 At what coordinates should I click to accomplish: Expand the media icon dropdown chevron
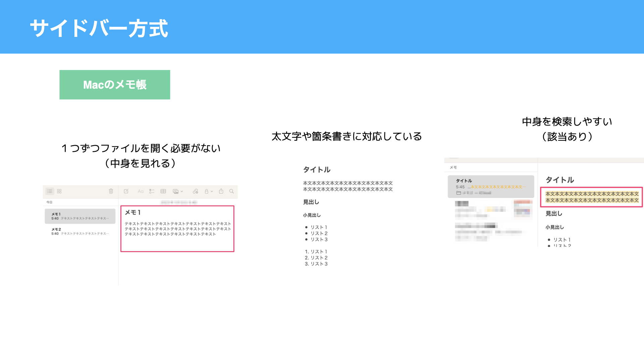(x=182, y=191)
